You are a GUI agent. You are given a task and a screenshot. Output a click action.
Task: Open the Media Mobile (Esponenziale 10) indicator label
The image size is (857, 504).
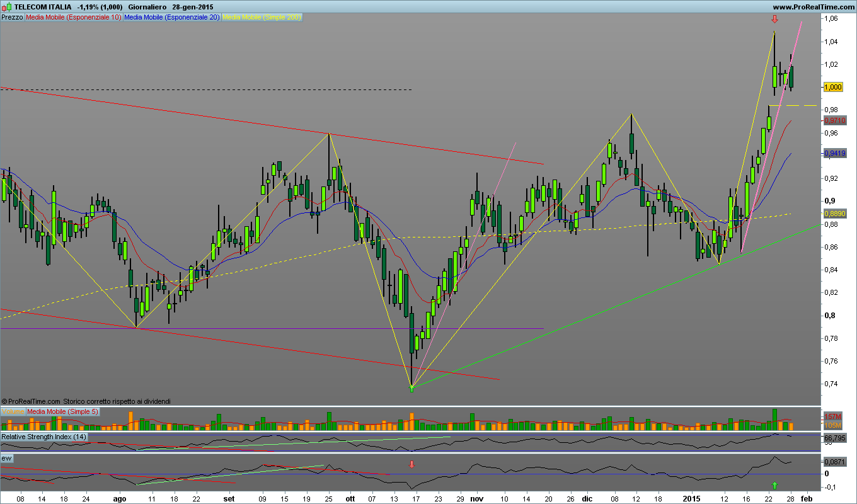click(x=73, y=17)
